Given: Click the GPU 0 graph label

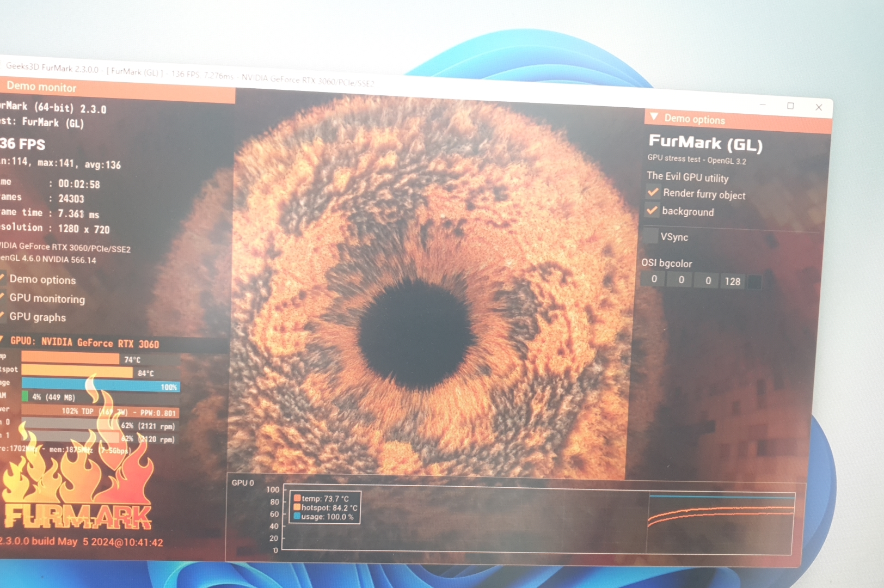Looking at the screenshot, I should click(x=243, y=482).
